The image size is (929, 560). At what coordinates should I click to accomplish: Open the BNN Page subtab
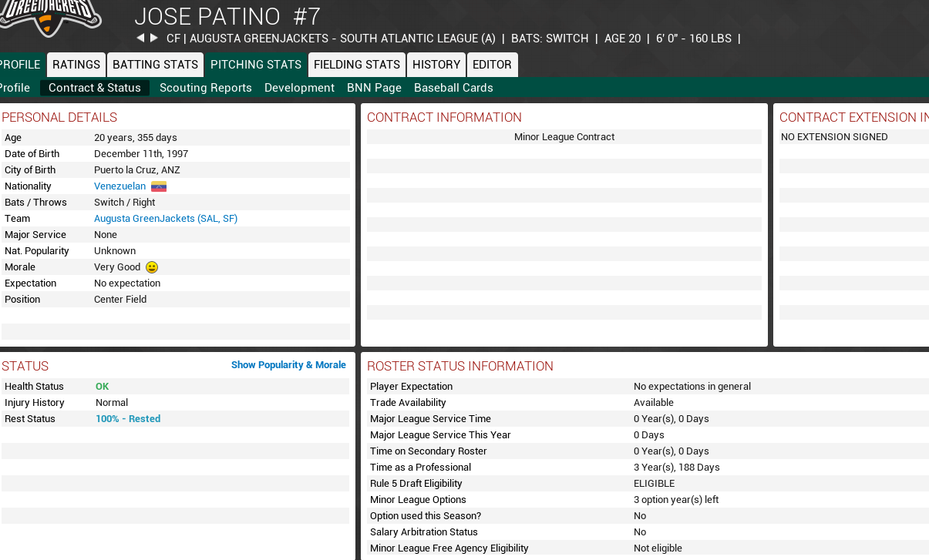tap(374, 88)
